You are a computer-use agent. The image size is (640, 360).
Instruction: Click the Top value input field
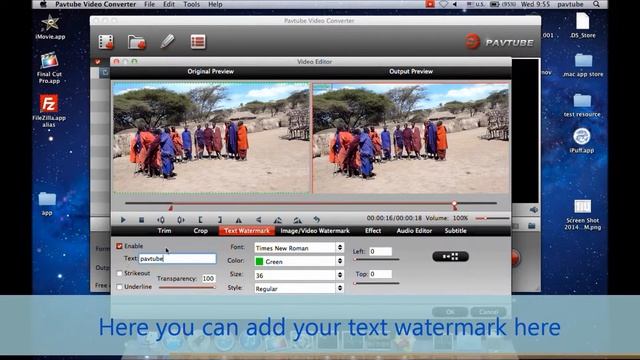tap(380, 274)
